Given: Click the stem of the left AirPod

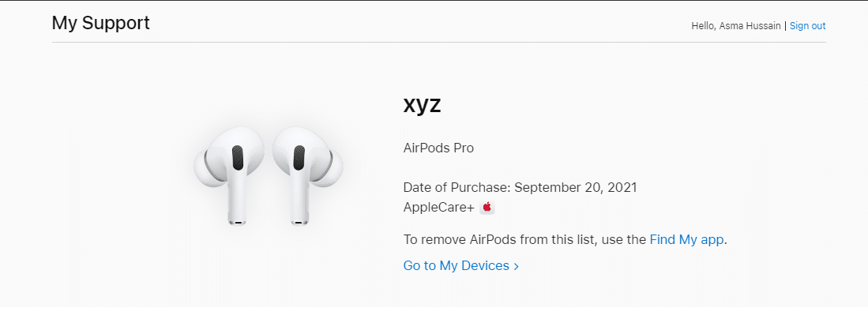Looking at the screenshot, I should click(x=238, y=204).
